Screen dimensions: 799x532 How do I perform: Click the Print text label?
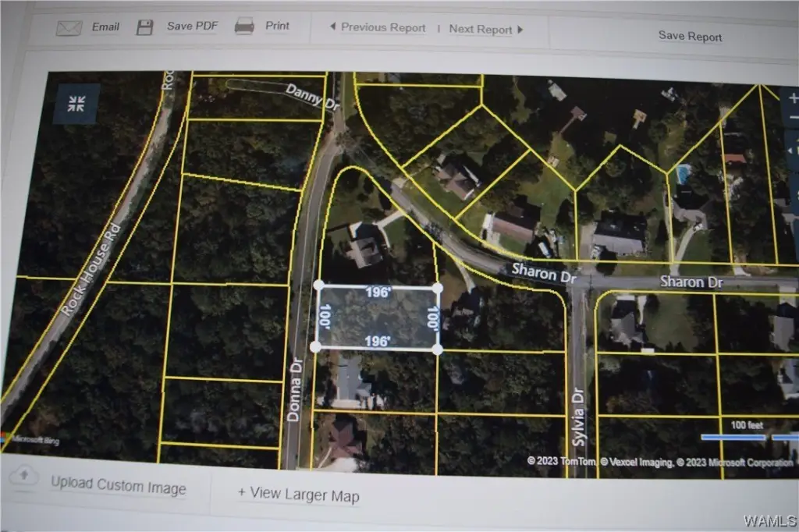point(277,26)
